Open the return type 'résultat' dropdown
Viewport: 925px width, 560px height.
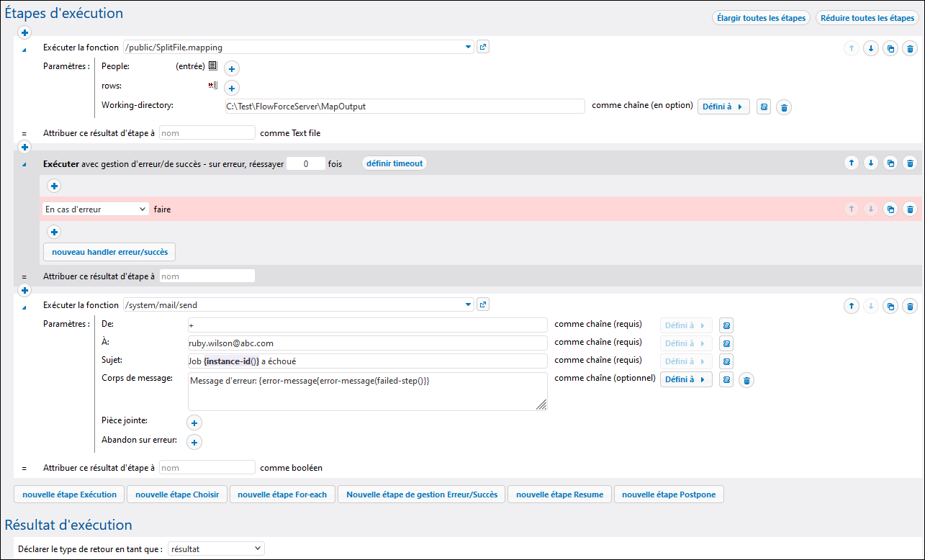click(x=216, y=549)
